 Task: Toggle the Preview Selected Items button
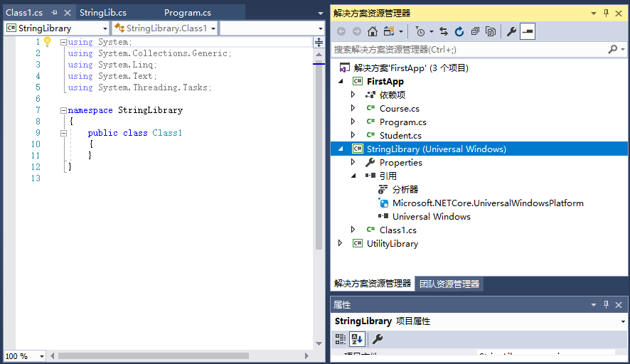[528, 31]
